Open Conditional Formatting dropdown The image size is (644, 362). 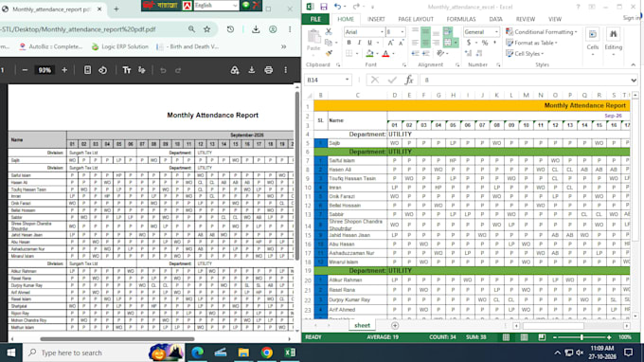pos(542,31)
